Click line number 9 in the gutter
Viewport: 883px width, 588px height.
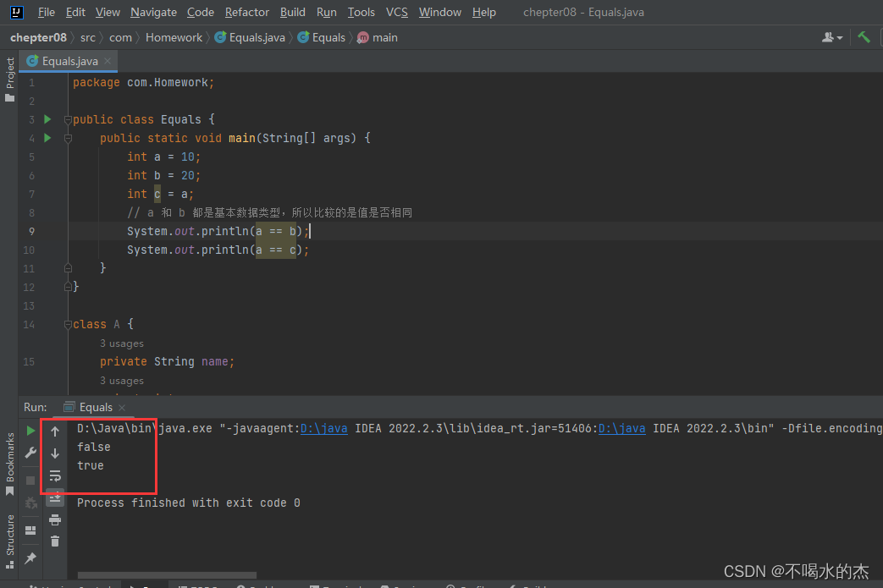[x=31, y=231]
